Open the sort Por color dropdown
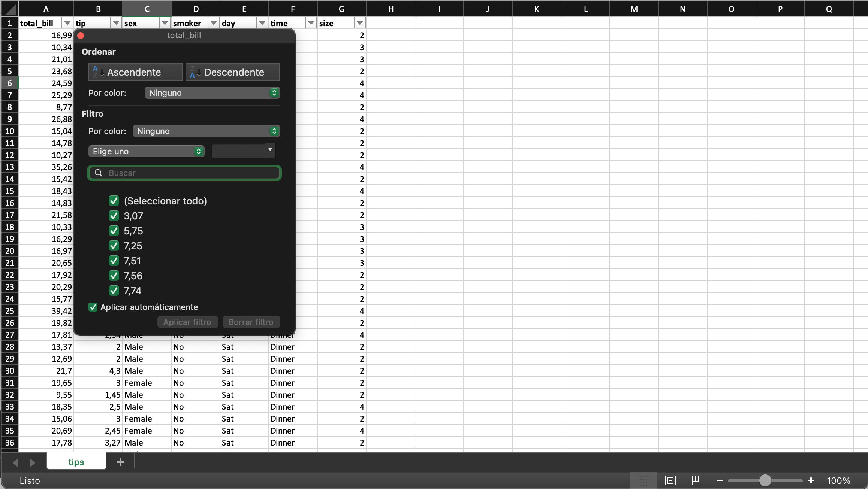868x489 pixels. point(212,93)
